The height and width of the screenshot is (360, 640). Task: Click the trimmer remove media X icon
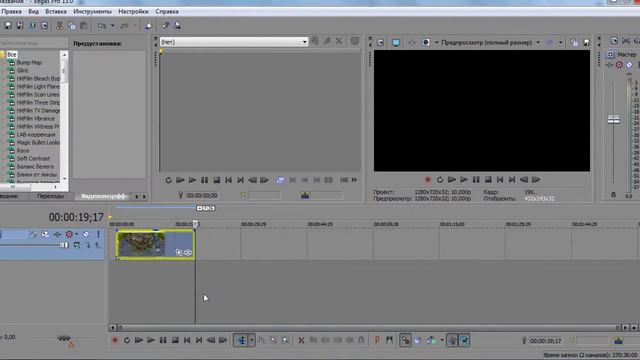(339, 41)
